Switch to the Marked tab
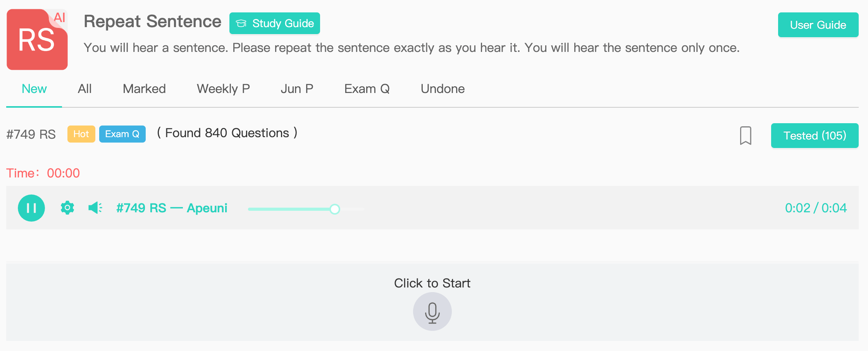 click(x=144, y=89)
